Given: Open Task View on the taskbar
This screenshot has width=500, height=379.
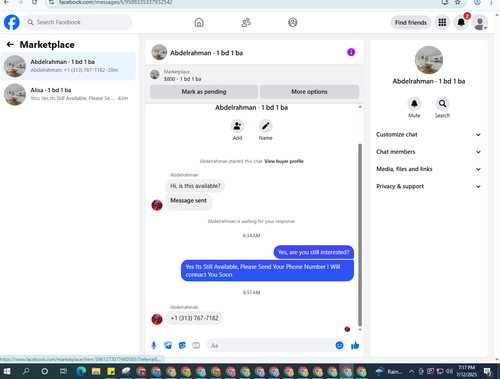Looking at the screenshot, I should (x=63, y=371).
